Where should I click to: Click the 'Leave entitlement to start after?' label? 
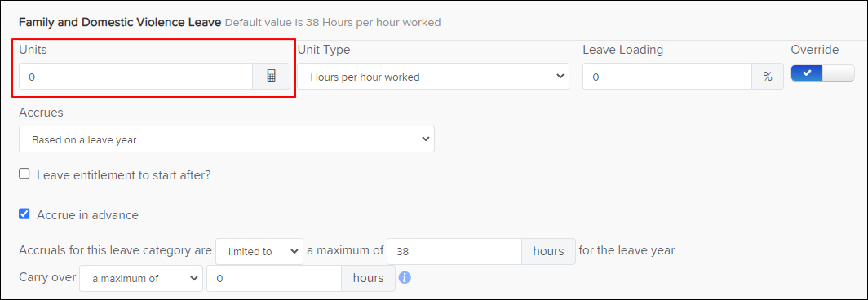(x=124, y=175)
